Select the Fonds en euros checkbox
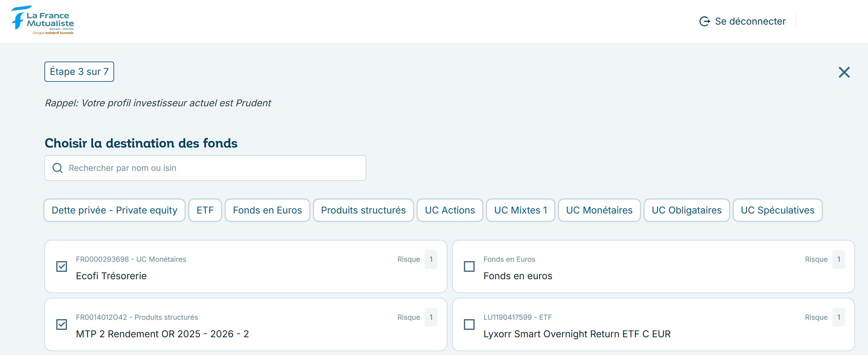 469,266
